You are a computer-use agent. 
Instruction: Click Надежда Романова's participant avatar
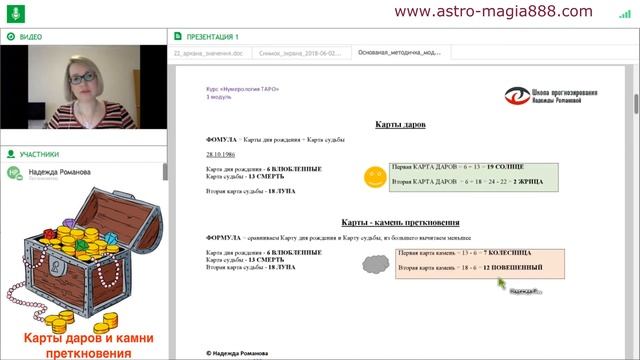point(15,173)
